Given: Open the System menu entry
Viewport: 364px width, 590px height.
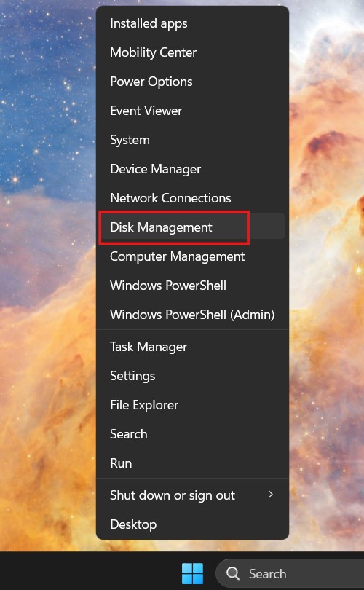Looking at the screenshot, I should point(192,140).
